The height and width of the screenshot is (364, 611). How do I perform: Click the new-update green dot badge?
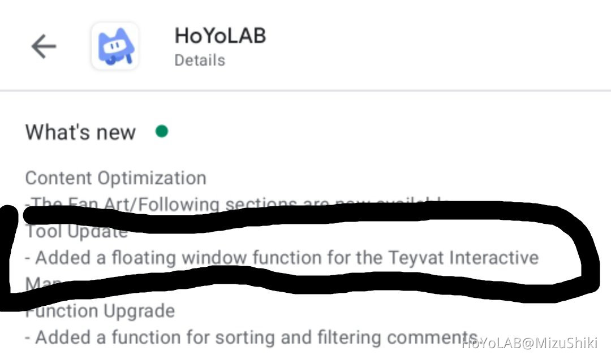[x=162, y=131]
